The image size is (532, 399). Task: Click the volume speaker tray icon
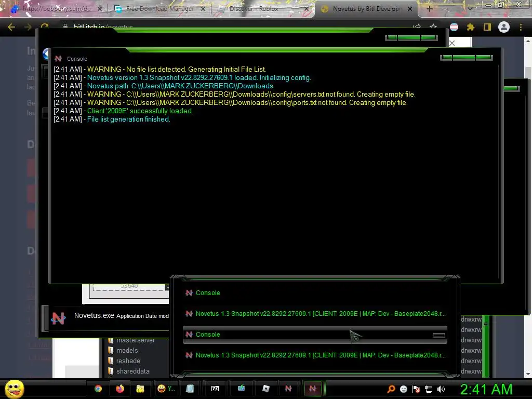coord(441,389)
